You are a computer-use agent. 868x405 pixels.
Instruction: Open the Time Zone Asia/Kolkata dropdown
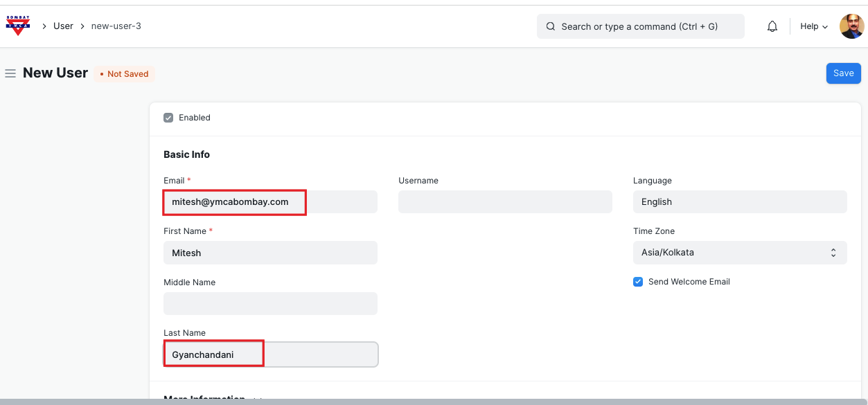tap(739, 253)
